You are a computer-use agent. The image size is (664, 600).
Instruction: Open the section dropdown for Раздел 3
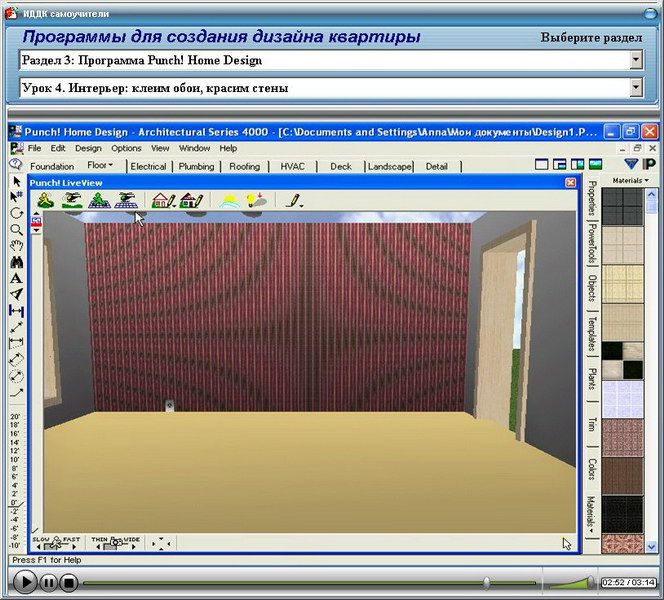point(636,60)
